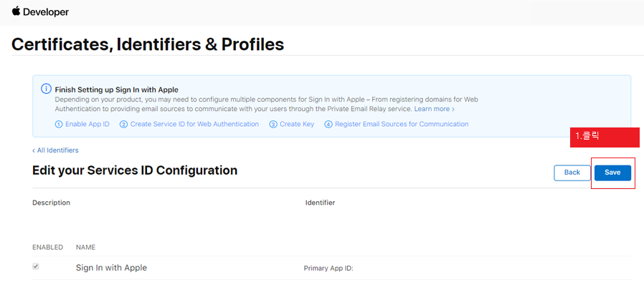Toggle the Sign In with Apple checkbox
Screen dimensions: 644x290
[x=36, y=266]
